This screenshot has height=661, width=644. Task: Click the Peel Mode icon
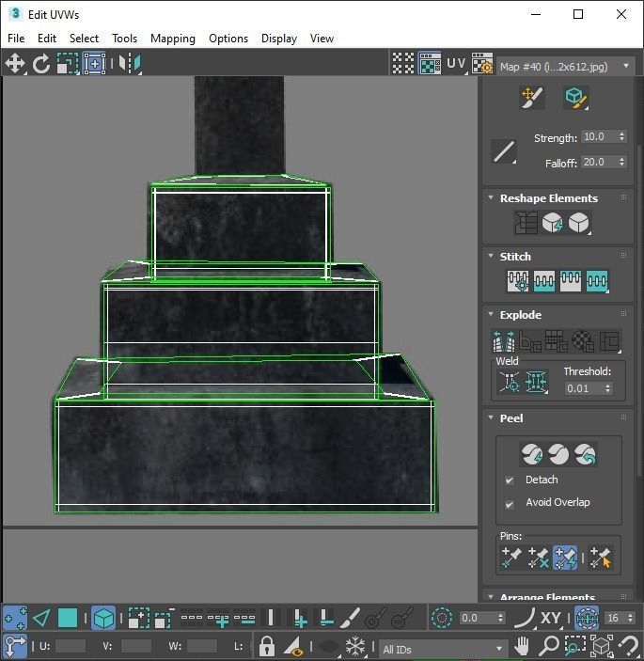coord(558,454)
